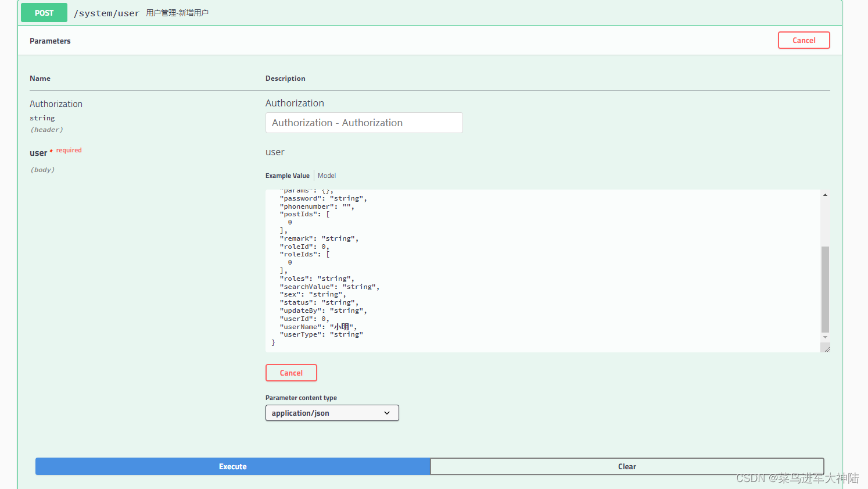Open the Parameter content type dropdown
Screen dimensions: 868x489
(332, 413)
